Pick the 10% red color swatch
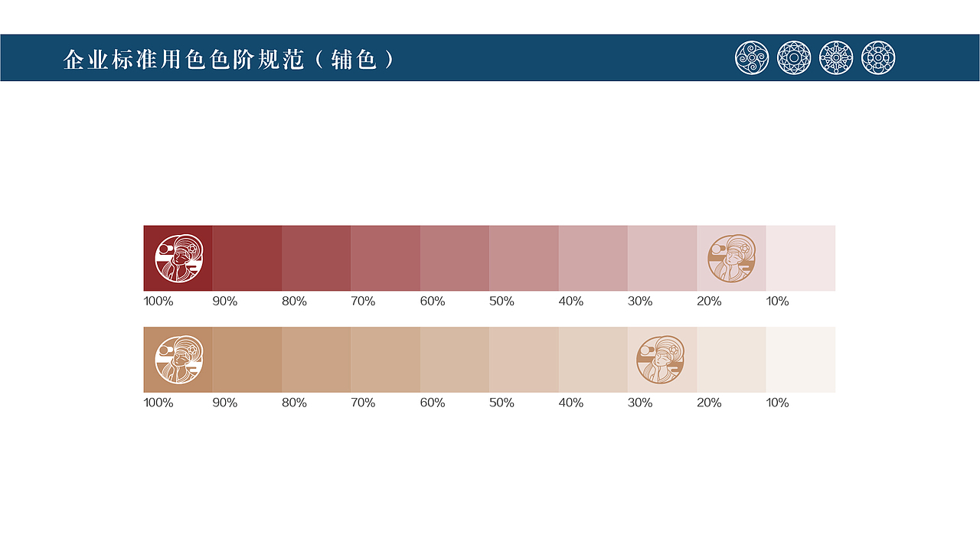 pos(800,258)
